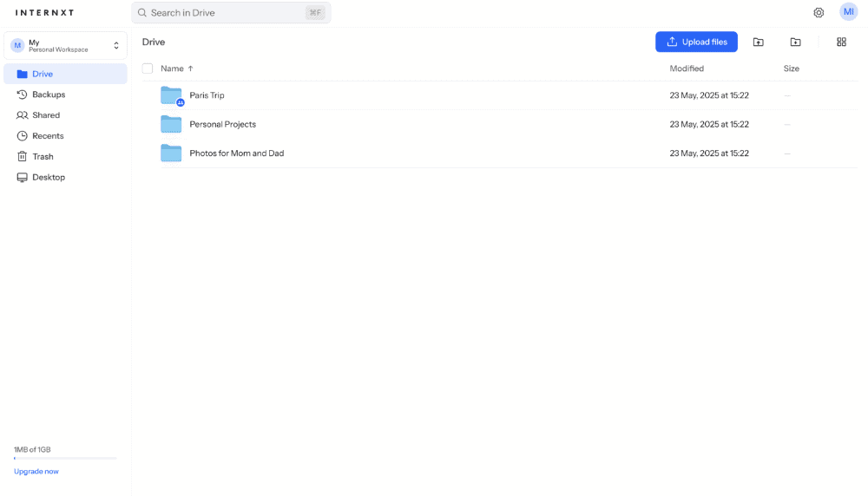Click the Photos for Mom and Dad folder icon
This screenshot has width=868, height=496.
(x=171, y=153)
